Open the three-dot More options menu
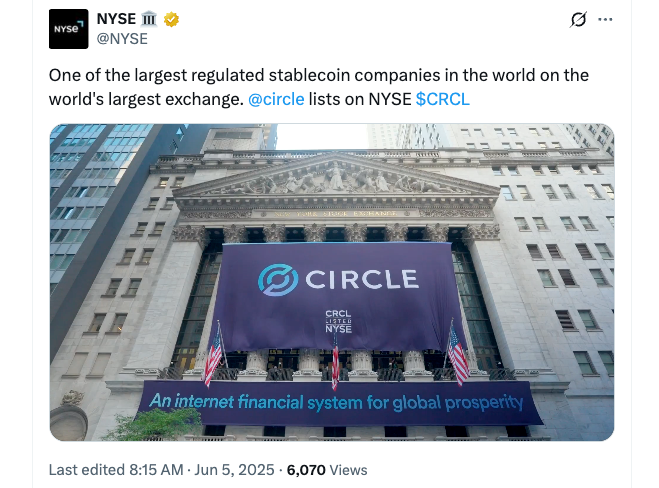 tap(605, 20)
